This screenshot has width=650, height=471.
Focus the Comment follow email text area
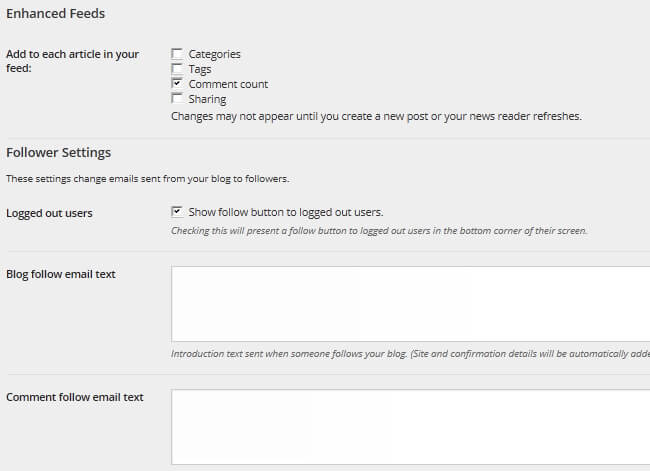410,427
